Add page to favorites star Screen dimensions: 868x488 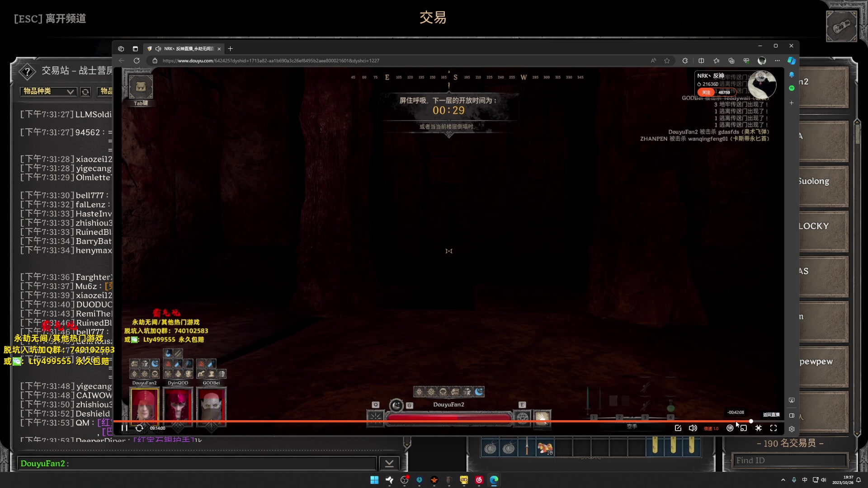tap(667, 61)
